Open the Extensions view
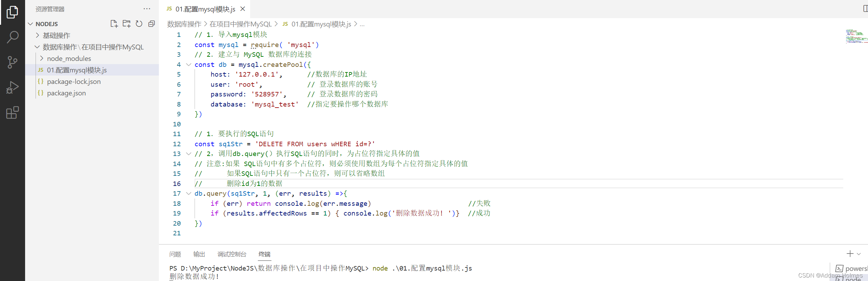This screenshot has width=868, height=281. 12,112
